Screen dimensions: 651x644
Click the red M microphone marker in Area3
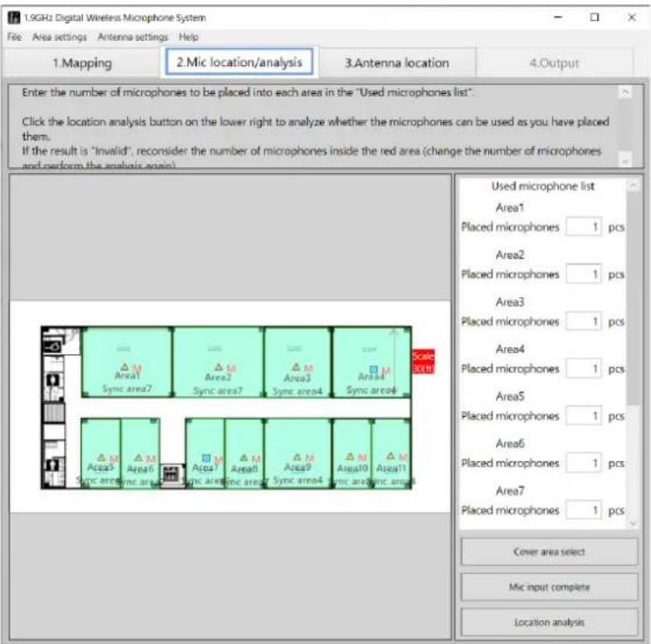308,368
